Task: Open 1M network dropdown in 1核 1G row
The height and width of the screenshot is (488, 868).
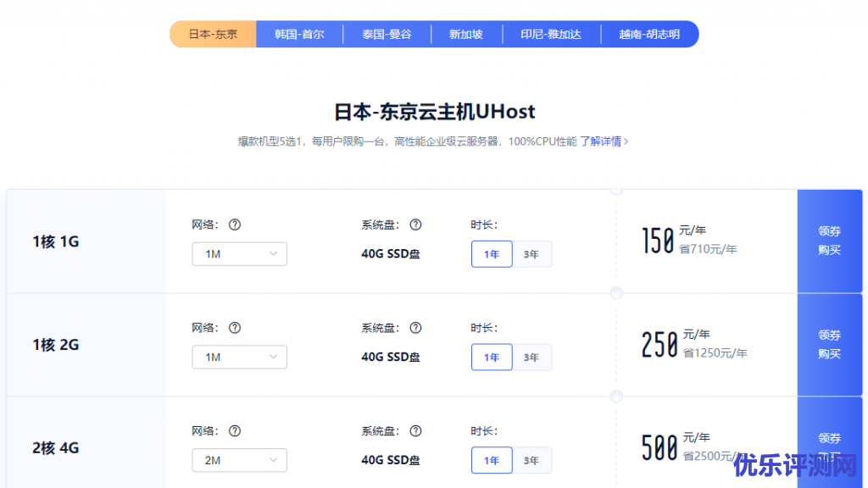Action: (x=239, y=254)
